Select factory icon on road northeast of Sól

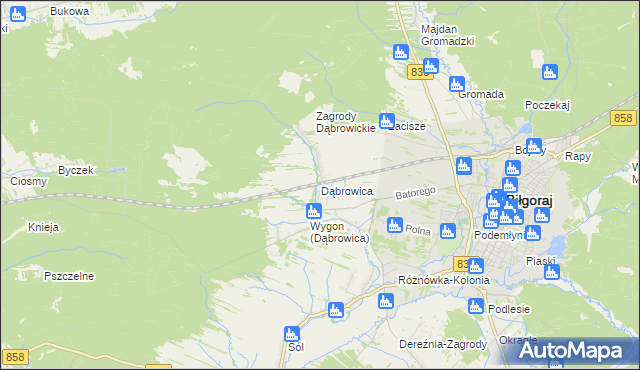tap(336, 310)
